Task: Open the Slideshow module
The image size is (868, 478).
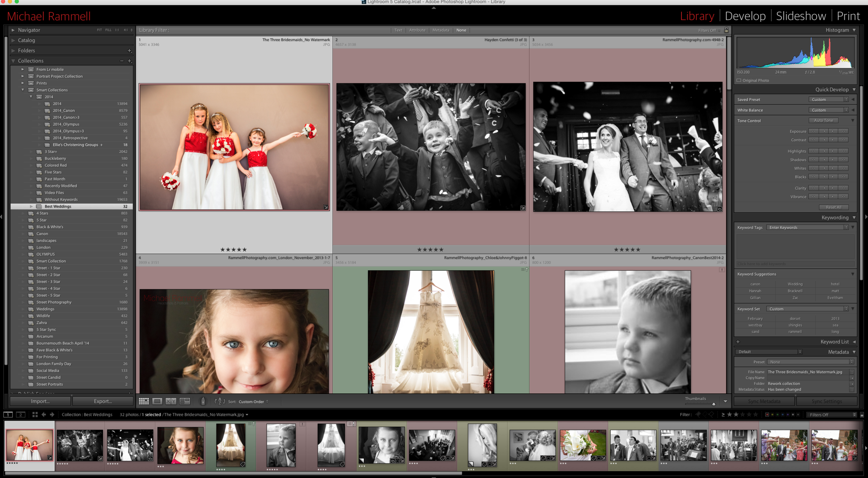Action: (x=801, y=16)
